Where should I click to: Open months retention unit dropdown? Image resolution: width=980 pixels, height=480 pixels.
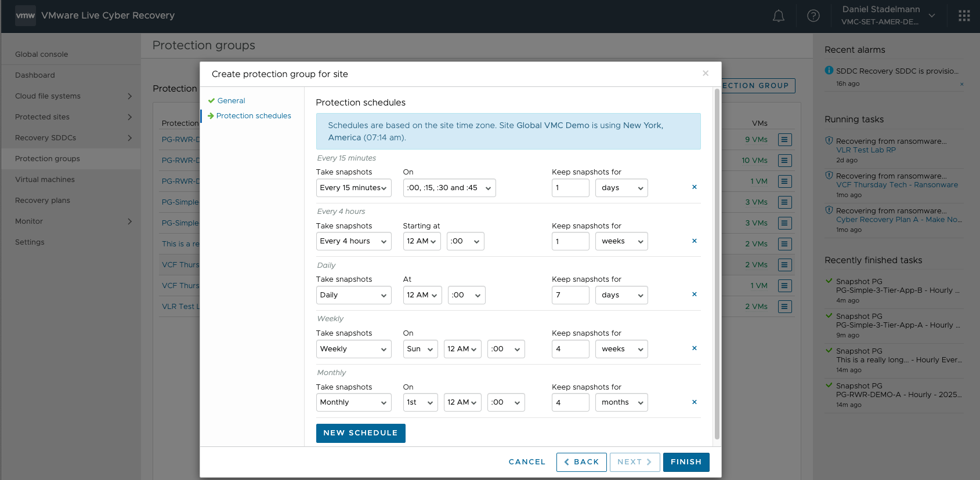coord(621,402)
